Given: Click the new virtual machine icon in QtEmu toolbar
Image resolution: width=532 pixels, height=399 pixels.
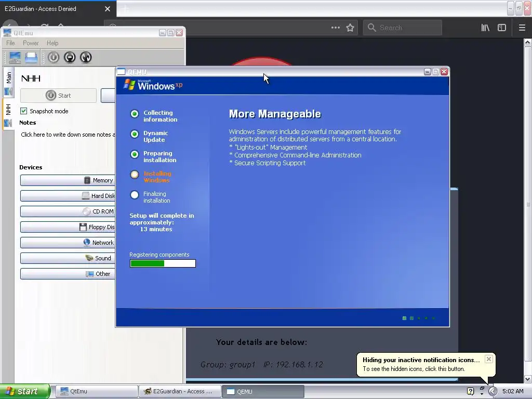Looking at the screenshot, I should click(x=15, y=57).
